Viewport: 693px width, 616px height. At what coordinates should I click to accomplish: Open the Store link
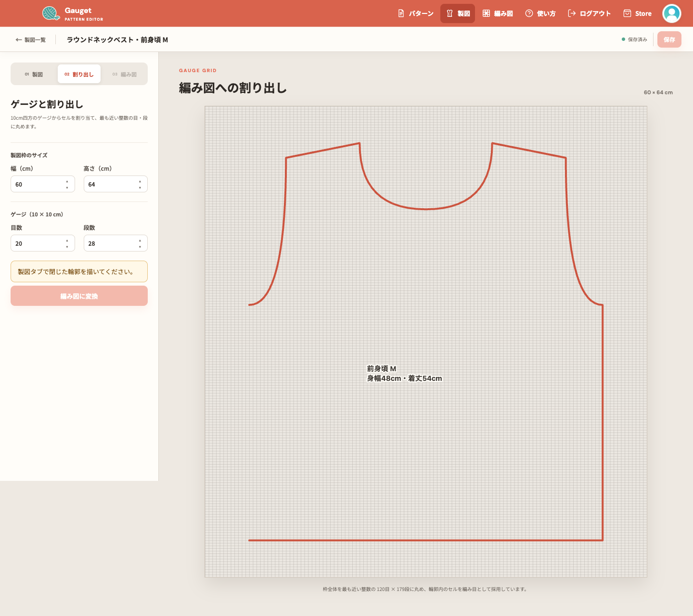click(x=637, y=13)
